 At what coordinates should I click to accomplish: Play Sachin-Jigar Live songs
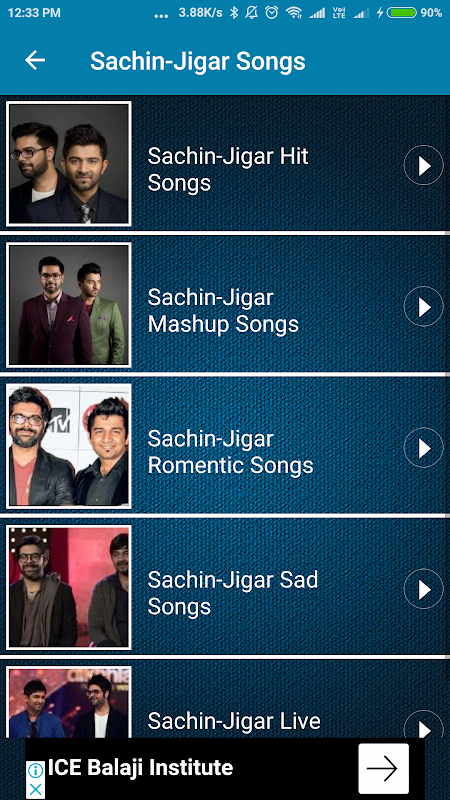pyautogui.click(x=423, y=724)
